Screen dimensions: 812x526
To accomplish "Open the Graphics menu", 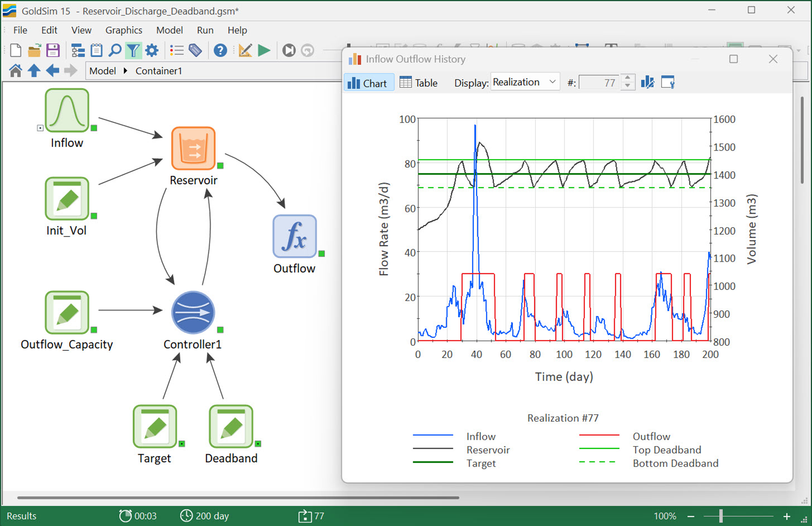I will click(124, 30).
